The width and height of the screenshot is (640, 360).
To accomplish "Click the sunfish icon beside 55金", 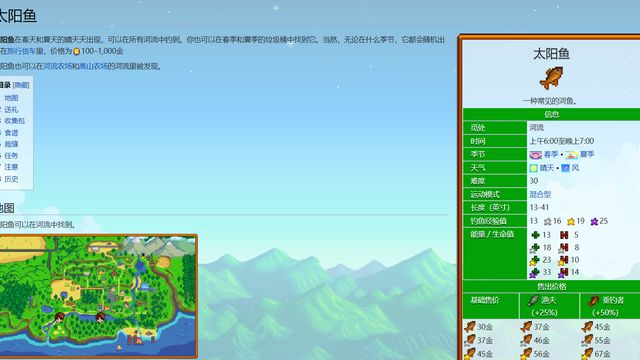I will 587,340.
